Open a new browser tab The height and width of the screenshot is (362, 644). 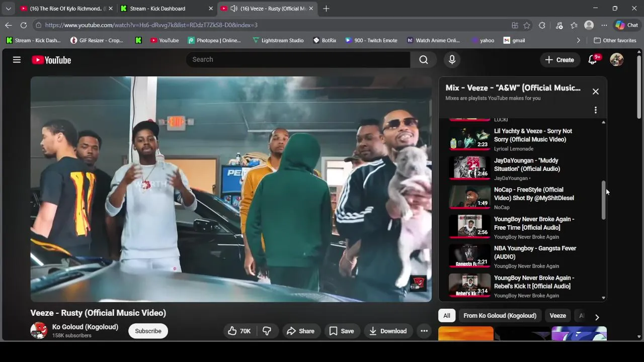(x=326, y=9)
